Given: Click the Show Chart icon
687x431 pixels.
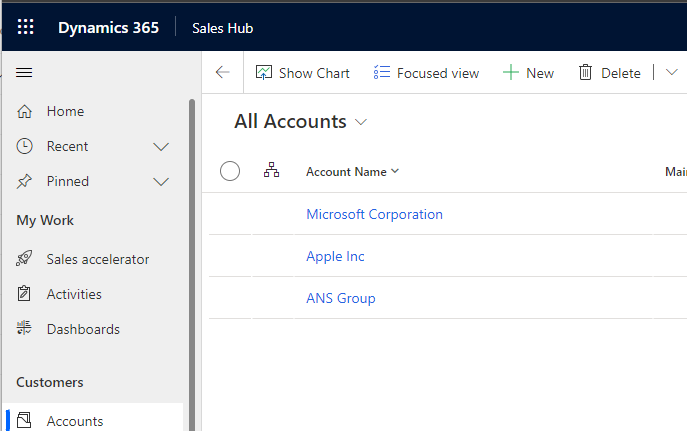Looking at the screenshot, I should tap(264, 73).
